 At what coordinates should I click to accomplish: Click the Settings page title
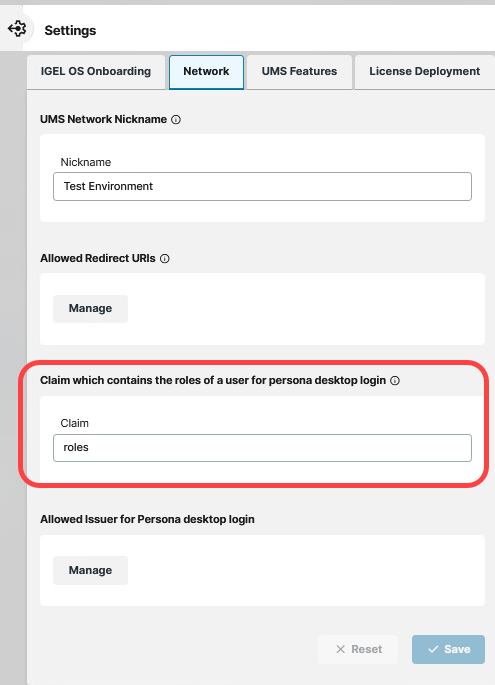(x=70, y=31)
